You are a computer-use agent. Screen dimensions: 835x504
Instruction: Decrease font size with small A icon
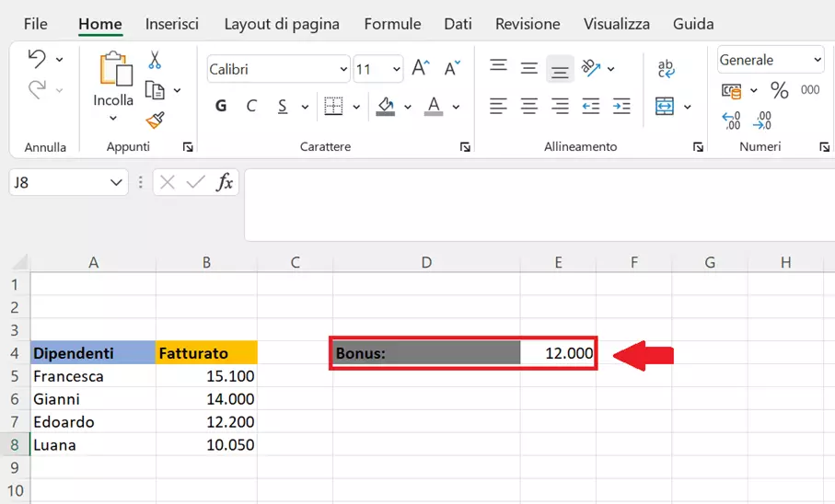pos(452,68)
